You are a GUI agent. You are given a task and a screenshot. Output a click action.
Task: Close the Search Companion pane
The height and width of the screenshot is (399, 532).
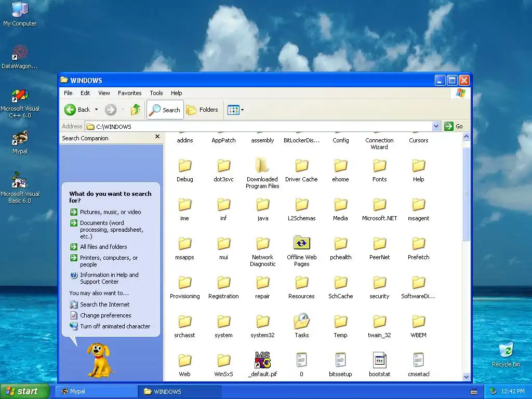(x=157, y=137)
